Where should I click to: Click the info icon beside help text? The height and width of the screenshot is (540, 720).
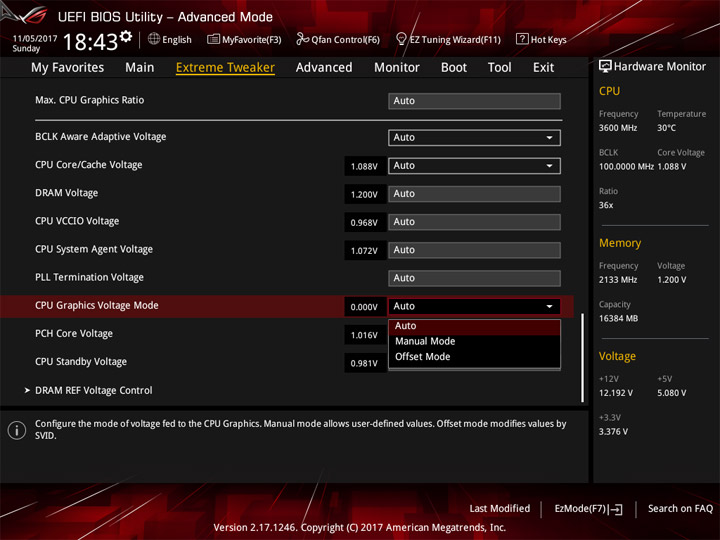click(x=17, y=430)
